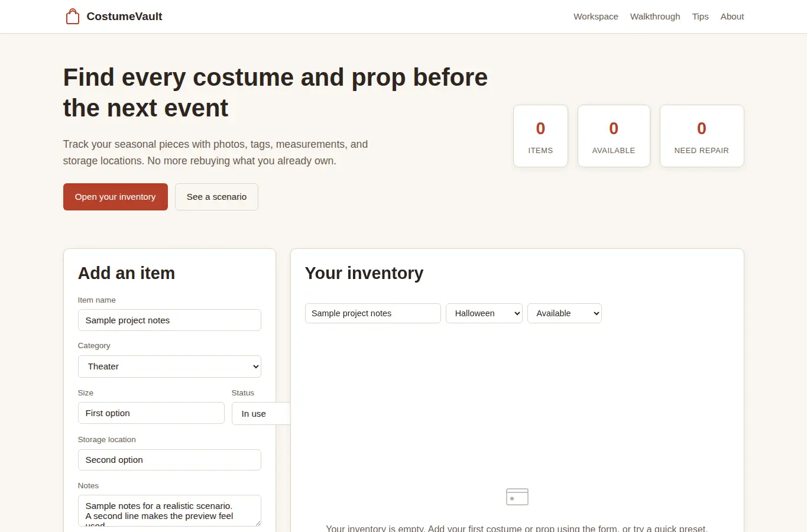Viewport: 807px width, 532px height.
Task: Click the Category label
Action: point(94,346)
